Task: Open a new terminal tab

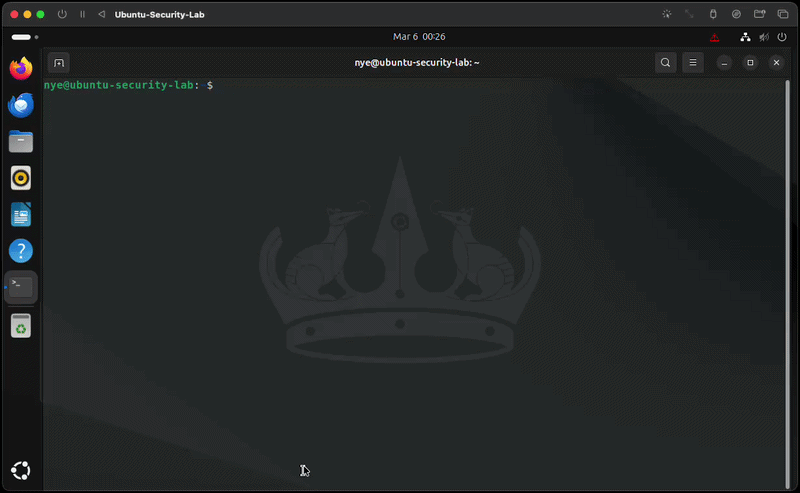Action: click(x=59, y=63)
